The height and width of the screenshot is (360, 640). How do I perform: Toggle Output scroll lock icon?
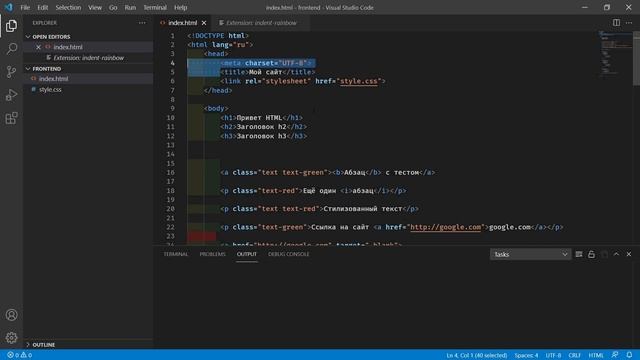pyautogui.click(x=591, y=254)
